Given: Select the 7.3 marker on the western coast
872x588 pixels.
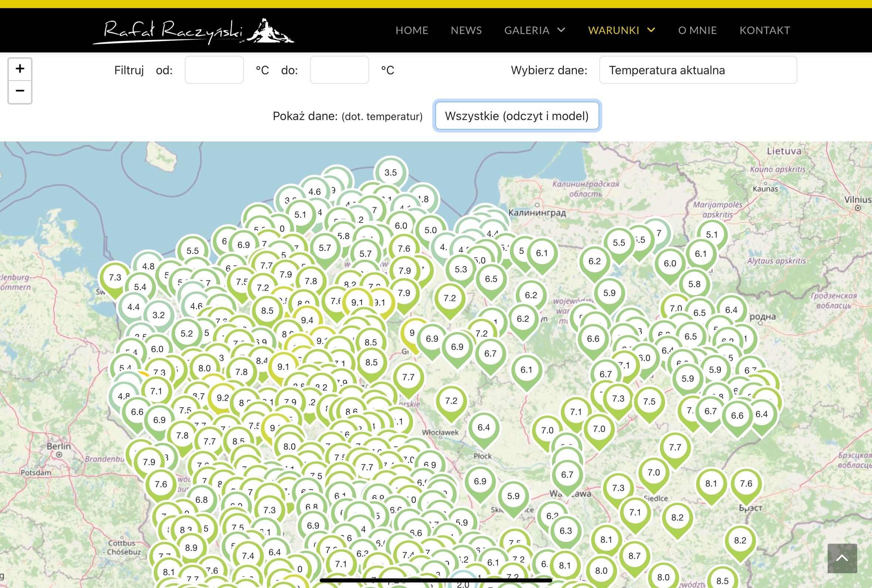Looking at the screenshot, I should [115, 277].
